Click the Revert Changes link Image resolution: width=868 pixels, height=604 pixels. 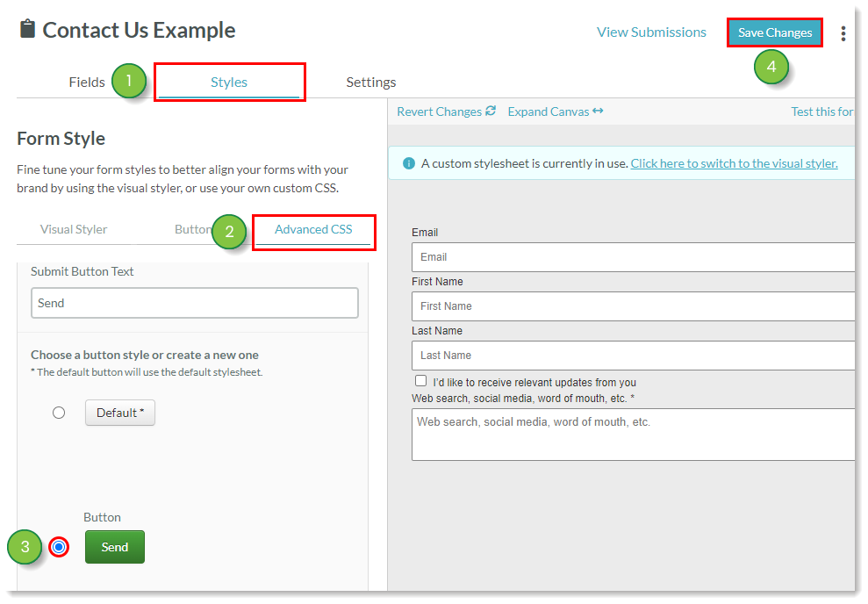439,111
